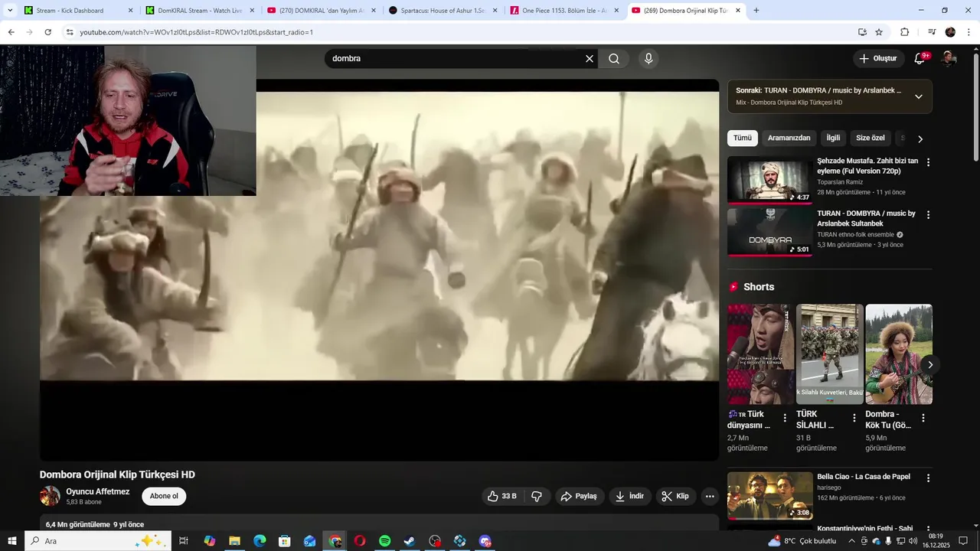Screen dimensions: 980x551
Task: Select the Size özel filter chip
Action: coord(870,138)
